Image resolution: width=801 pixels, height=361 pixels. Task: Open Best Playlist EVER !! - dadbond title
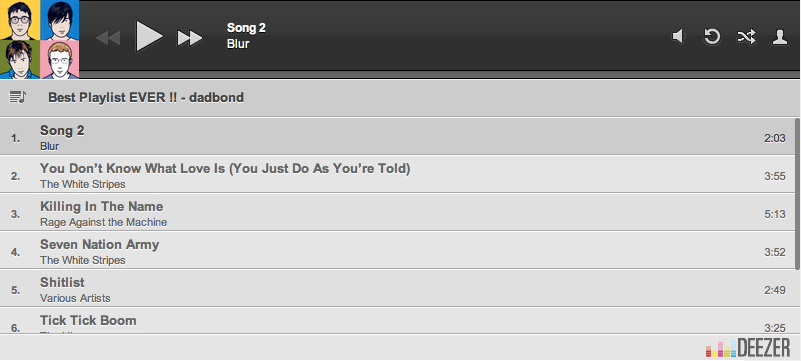point(146,97)
